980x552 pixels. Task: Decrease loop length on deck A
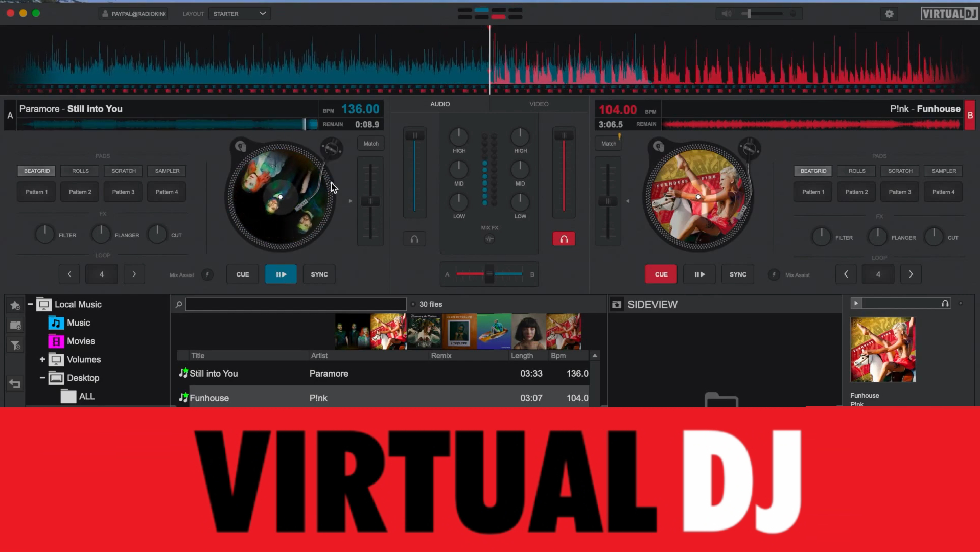[x=69, y=274]
